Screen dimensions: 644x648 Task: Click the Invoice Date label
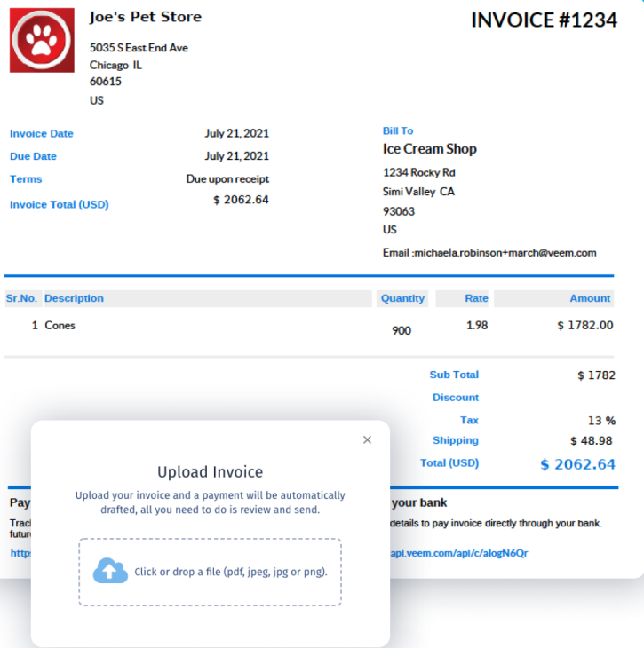pos(42,134)
